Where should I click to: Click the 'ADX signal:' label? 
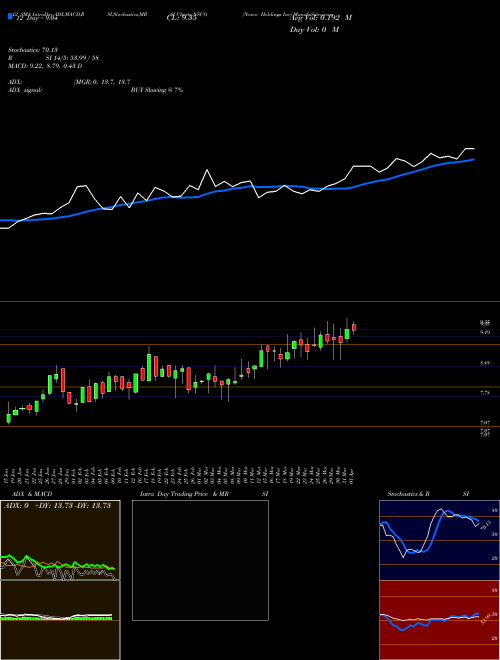tap(25, 90)
